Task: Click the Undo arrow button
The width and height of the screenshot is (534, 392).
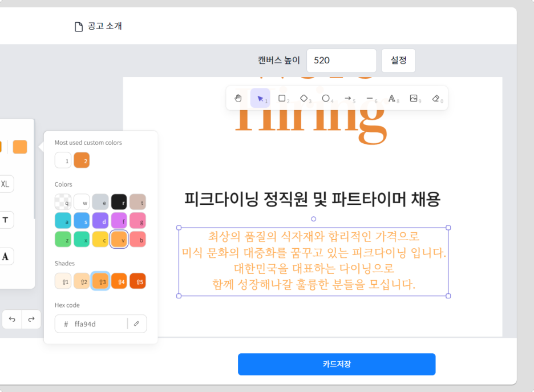Action: point(12,319)
